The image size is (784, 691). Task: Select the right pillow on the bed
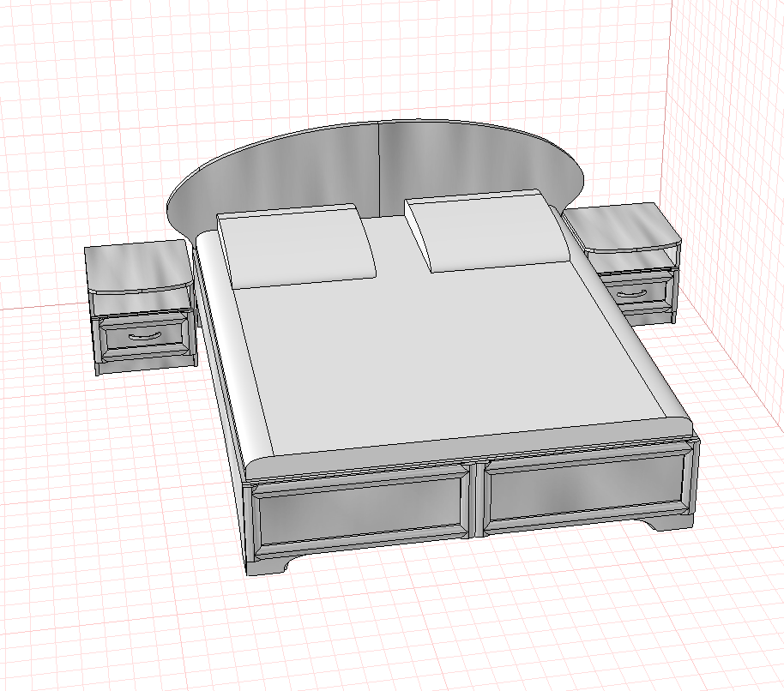487,231
